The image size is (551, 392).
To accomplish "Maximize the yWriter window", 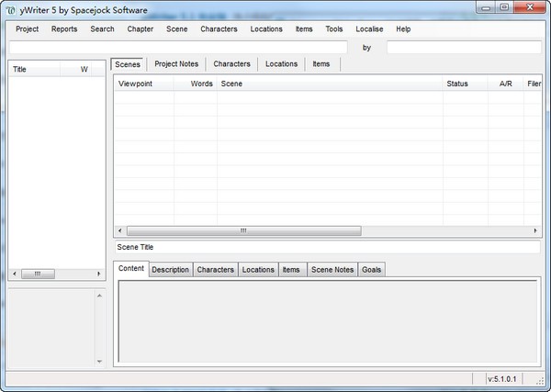I will (504, 7).
